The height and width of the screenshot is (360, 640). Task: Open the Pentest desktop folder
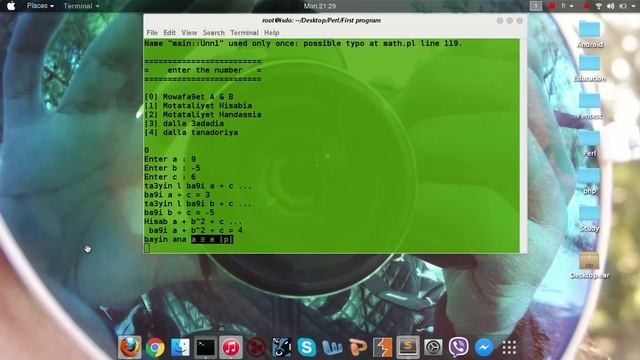coord(590,106)
